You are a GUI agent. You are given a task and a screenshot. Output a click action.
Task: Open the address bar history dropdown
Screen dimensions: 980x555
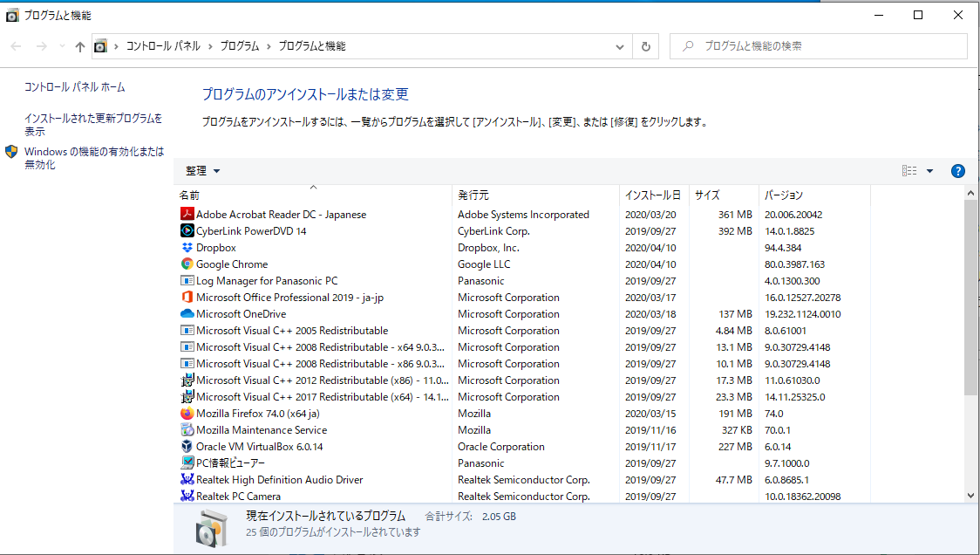click(619, 46)
